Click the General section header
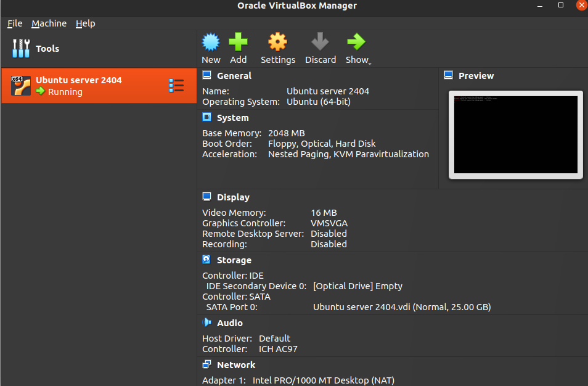The image size is (588, 386). click(234, 76)
